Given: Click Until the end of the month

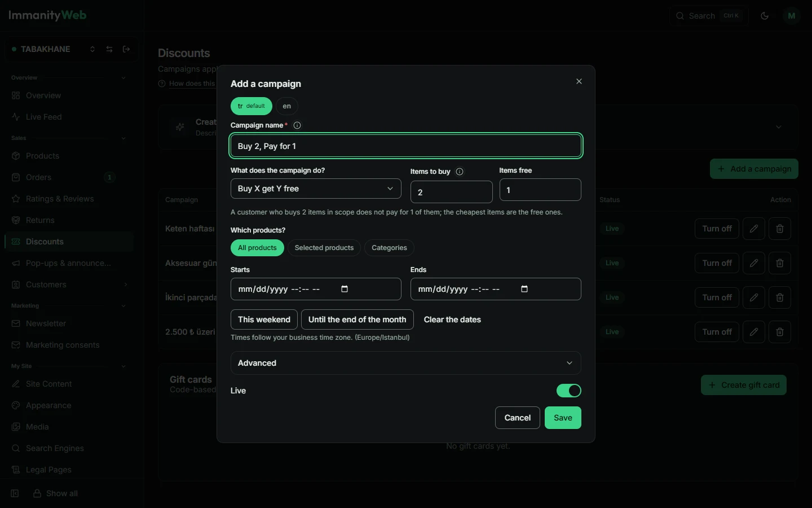Looking at the screenshot, I should (358, 319).
